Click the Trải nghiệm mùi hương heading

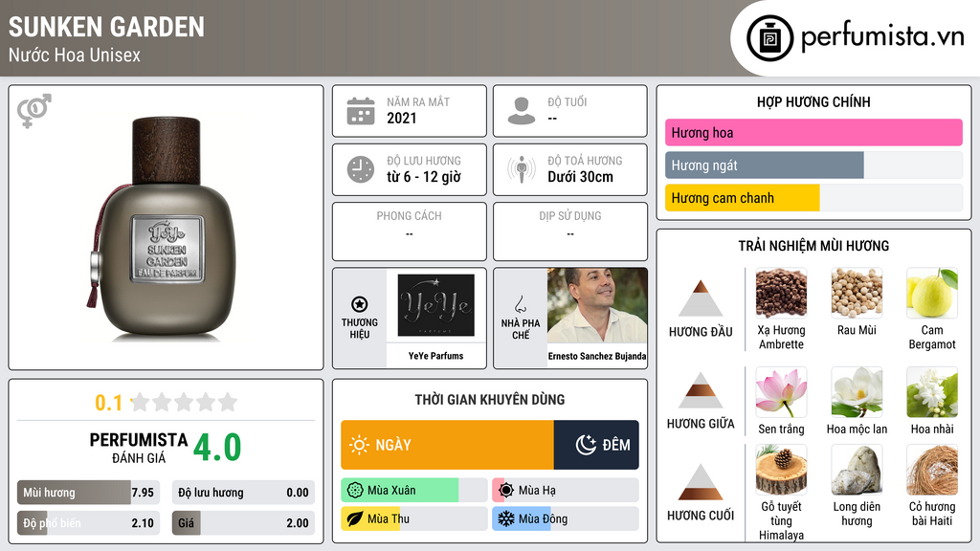pos(813,246)
